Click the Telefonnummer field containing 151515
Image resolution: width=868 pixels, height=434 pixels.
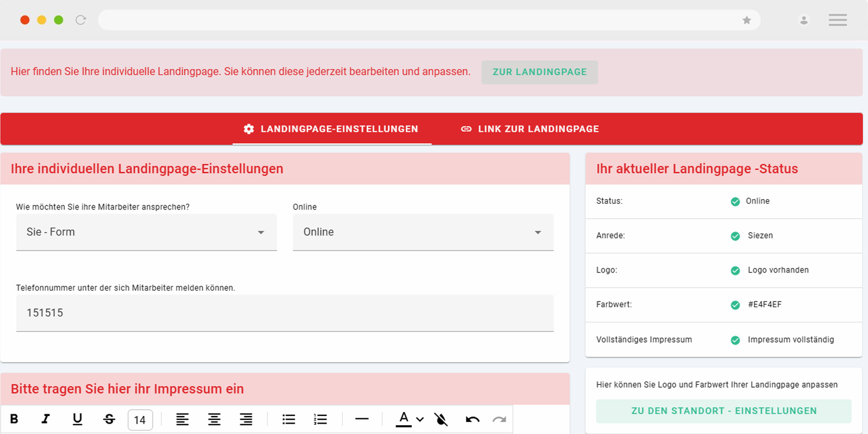[285, 313]
